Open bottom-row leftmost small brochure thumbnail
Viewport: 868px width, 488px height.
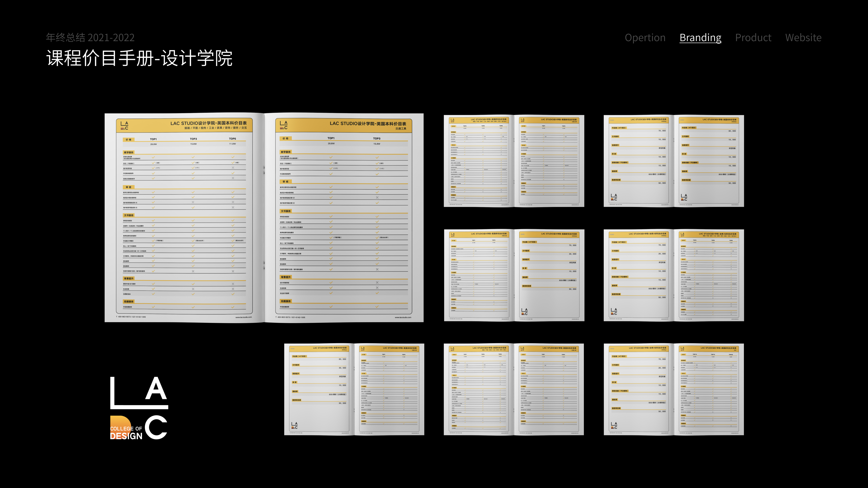pos(354,389)
